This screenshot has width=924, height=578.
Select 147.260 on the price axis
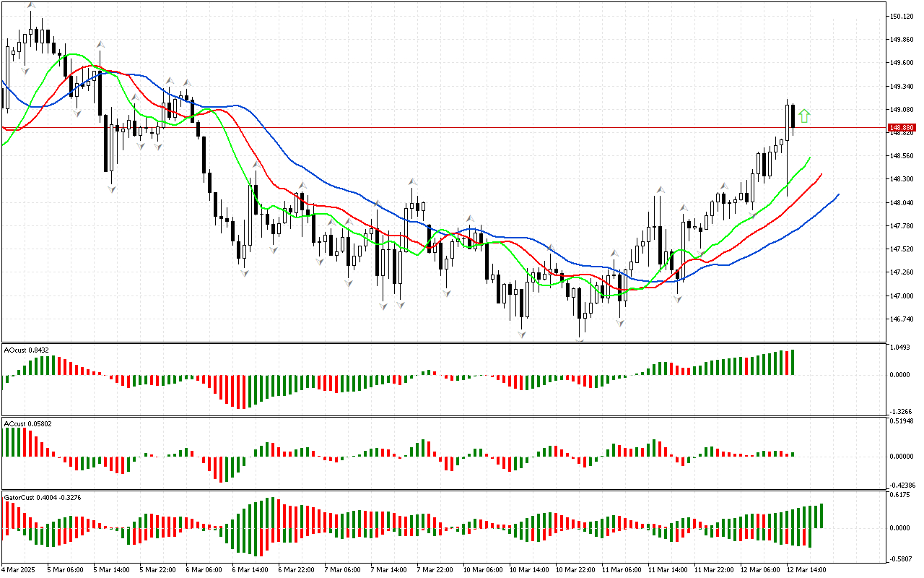902,272
